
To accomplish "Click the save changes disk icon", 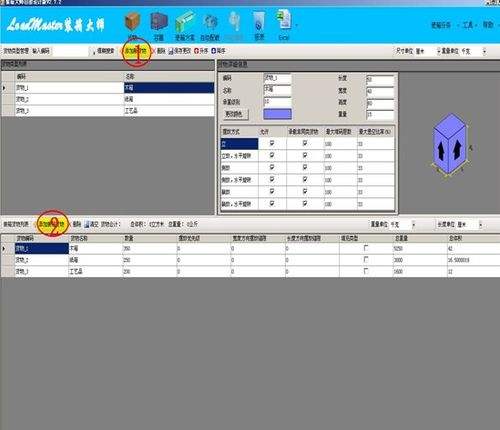I will click(171, 51).
